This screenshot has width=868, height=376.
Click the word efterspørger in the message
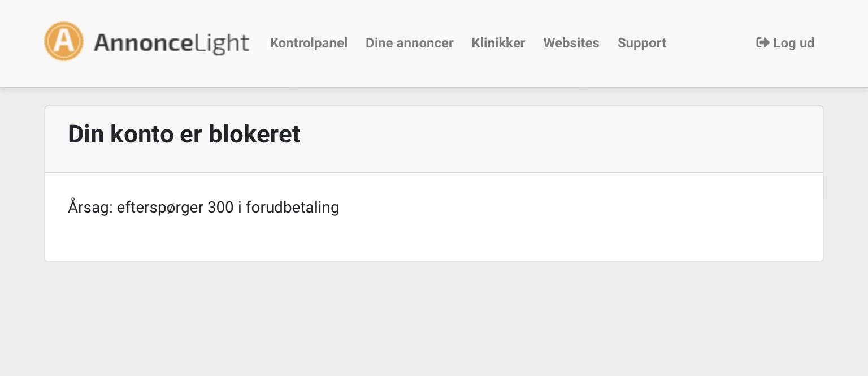[x=160, y=208]
